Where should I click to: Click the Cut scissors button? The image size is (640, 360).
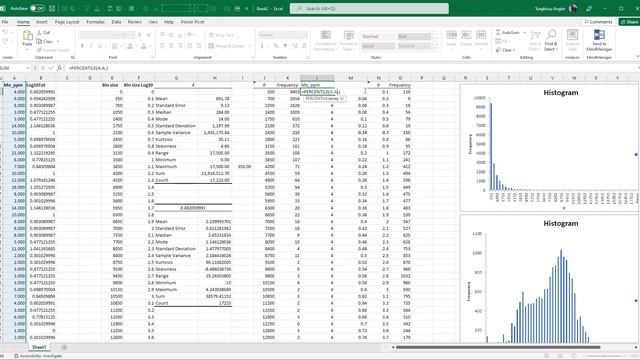tap(43, 32)
